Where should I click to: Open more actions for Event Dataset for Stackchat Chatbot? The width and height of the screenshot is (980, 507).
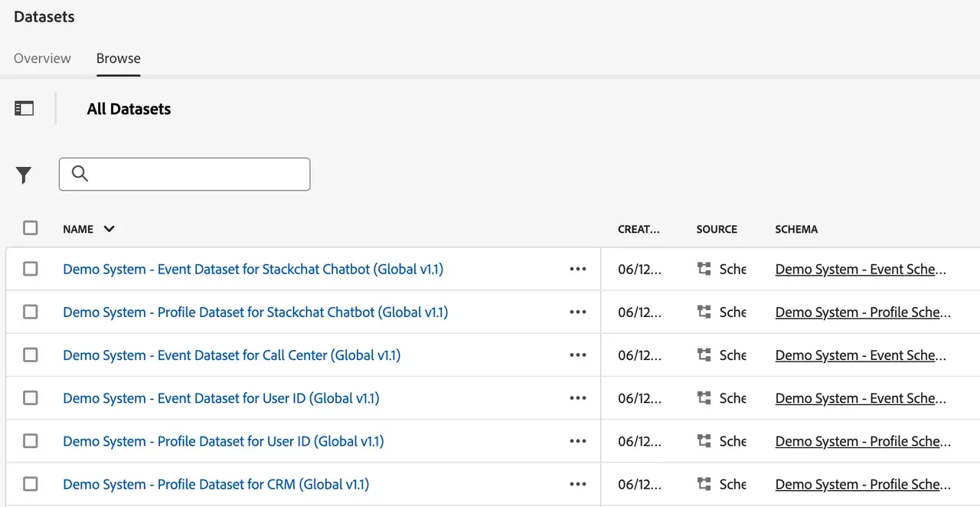click(578, 270)
